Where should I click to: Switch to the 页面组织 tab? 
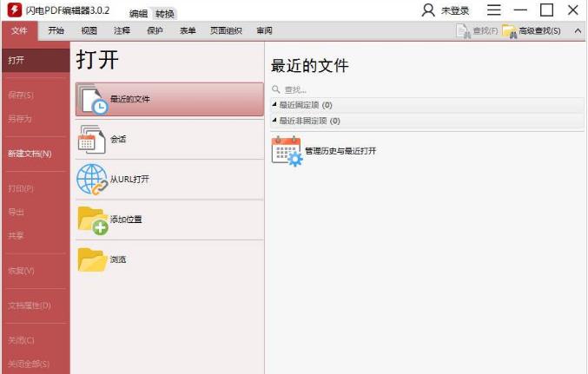(x=226, y=30)
